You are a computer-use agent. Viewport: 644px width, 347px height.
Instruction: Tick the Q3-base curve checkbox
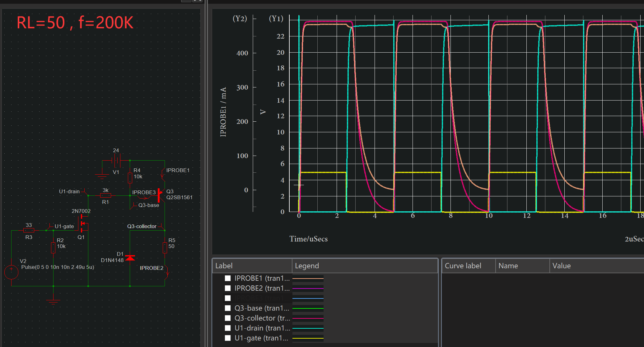[x=228, y=308]
